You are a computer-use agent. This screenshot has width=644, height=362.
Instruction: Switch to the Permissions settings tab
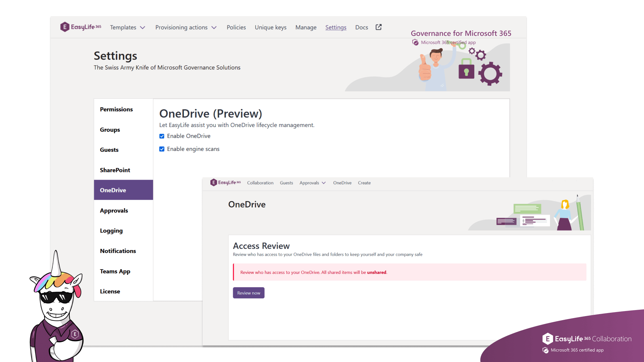point(116,109)
